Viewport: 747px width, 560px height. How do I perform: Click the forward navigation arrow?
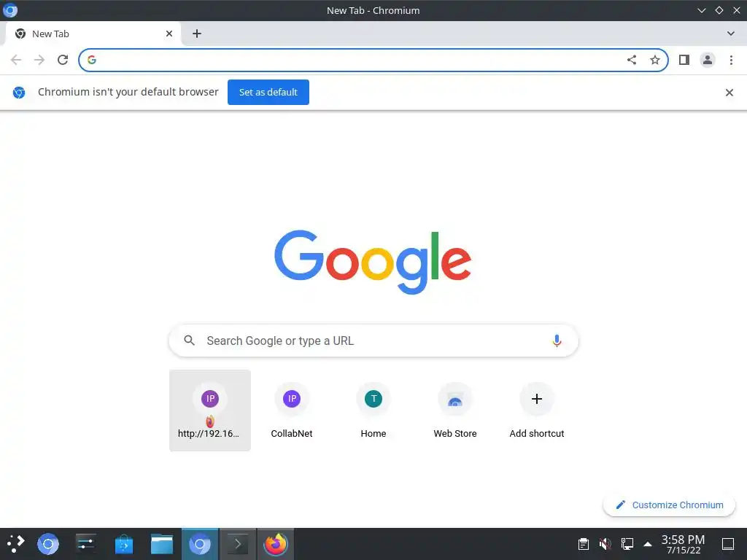[x=39, y=60]
